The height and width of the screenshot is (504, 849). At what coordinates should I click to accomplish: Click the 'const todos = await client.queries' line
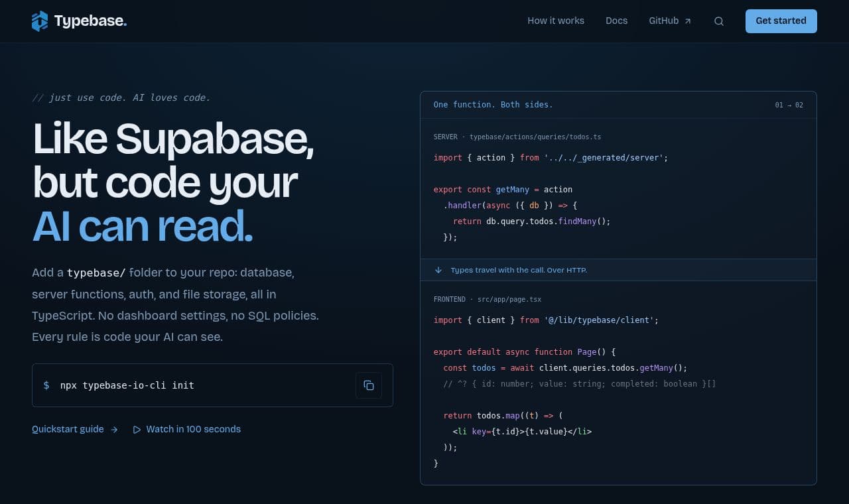coord(565,368)
